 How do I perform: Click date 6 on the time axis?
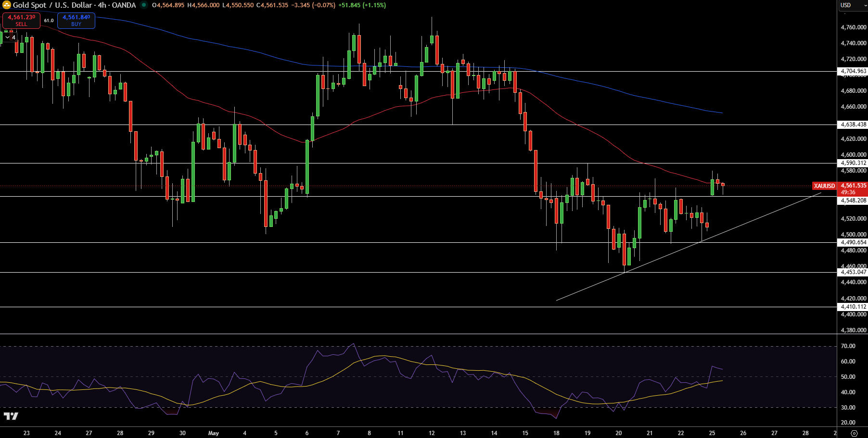307,433
